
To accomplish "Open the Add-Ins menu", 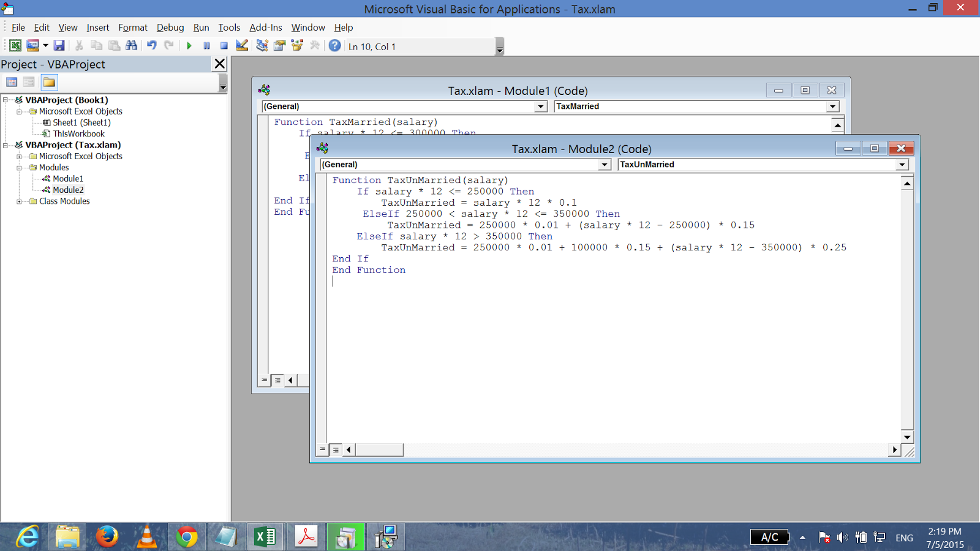I will coord(266,28).
